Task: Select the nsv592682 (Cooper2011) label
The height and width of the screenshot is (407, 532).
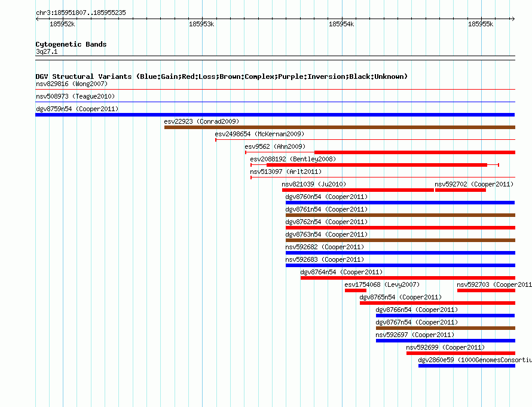Action: click(x=325, y=247)
